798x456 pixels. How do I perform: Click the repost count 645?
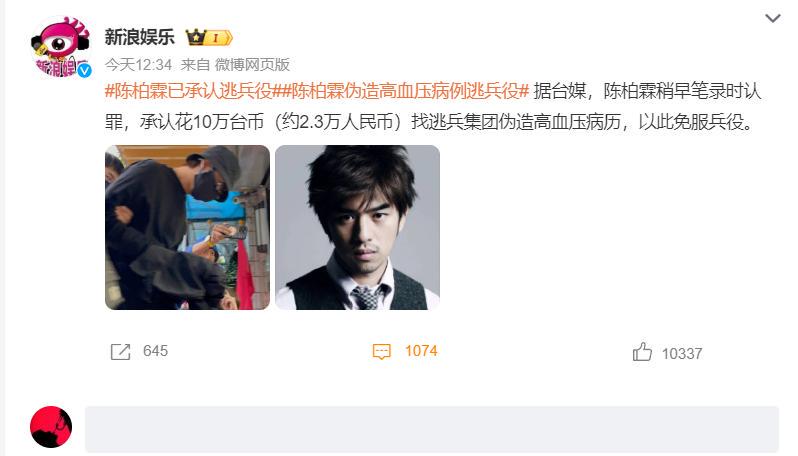click(x=155, y=351)
